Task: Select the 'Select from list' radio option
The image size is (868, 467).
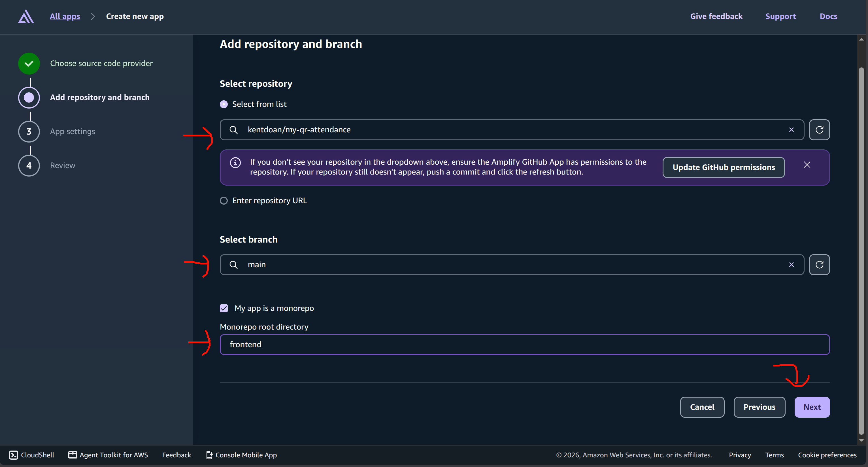Action: [224, 104]
